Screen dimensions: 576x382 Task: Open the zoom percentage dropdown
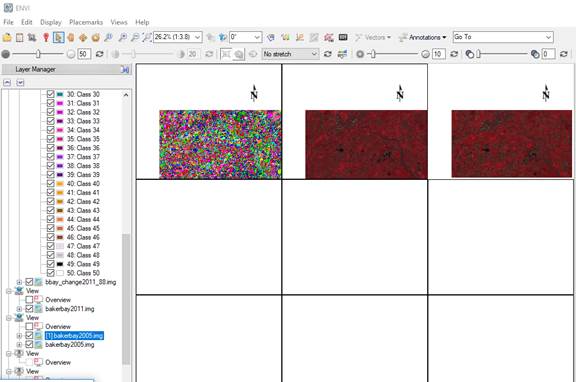click(178, 37)
